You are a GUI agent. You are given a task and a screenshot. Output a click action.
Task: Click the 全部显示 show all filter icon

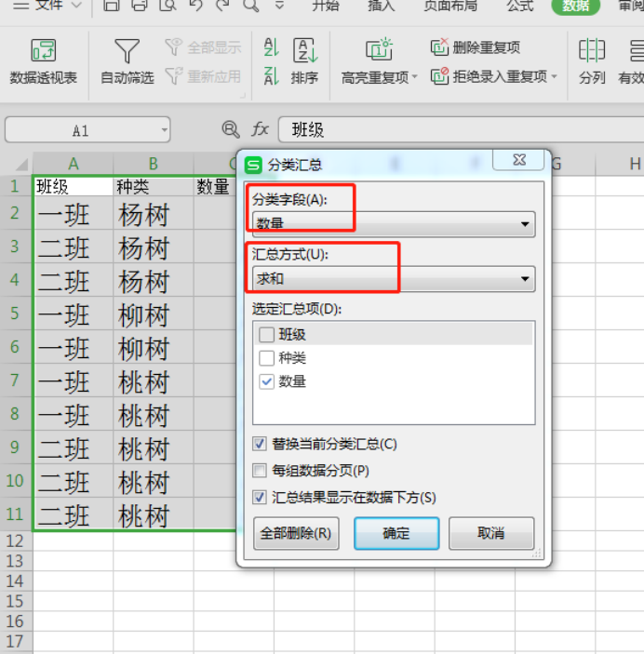point(174,47)
